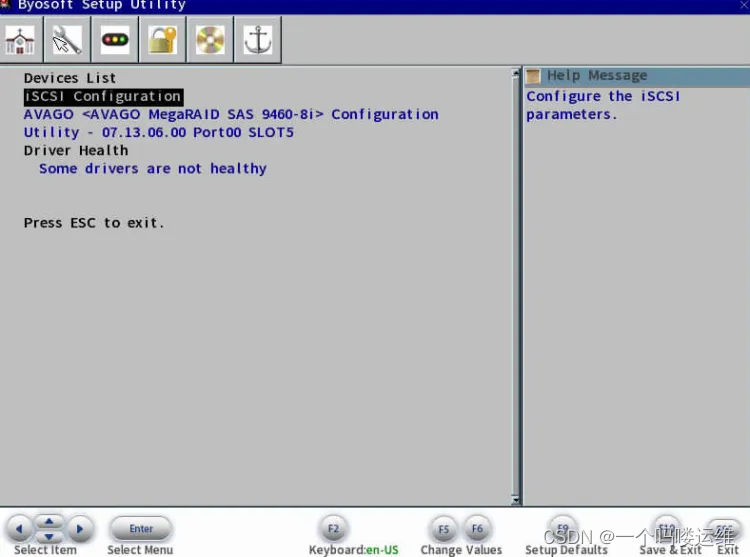Open the Boot tab (CD disc icon)
This screenshot has width=750, height=557.
(210, 40)
